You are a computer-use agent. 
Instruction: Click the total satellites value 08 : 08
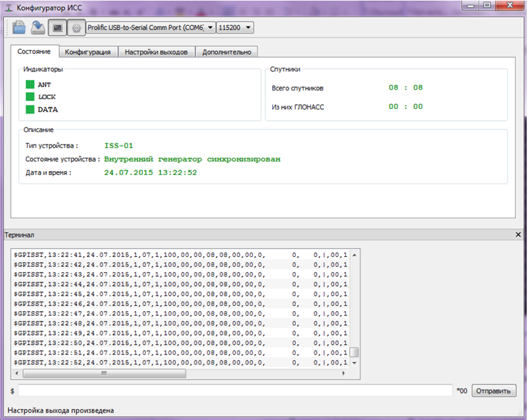coord(406,87)
